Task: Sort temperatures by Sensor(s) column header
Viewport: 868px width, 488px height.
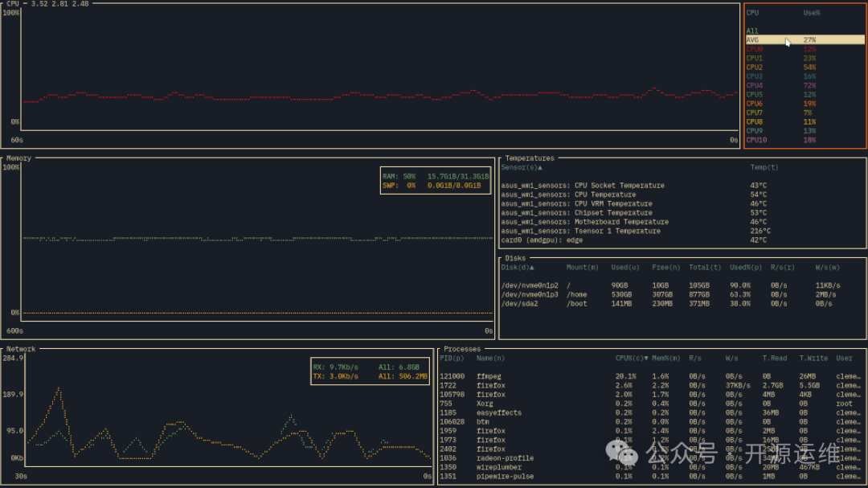Action: pyautogui.click(x=522, y=167)
